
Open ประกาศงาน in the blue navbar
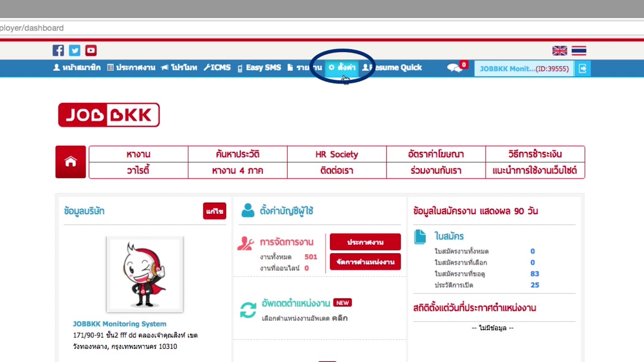click(x=131, y=67)
